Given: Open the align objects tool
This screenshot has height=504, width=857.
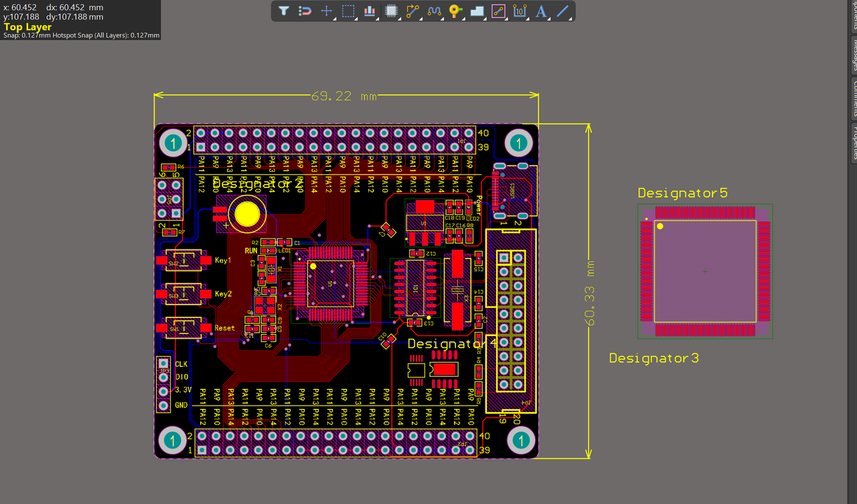Looking at the screenshot, I should [x=370, y=11].
